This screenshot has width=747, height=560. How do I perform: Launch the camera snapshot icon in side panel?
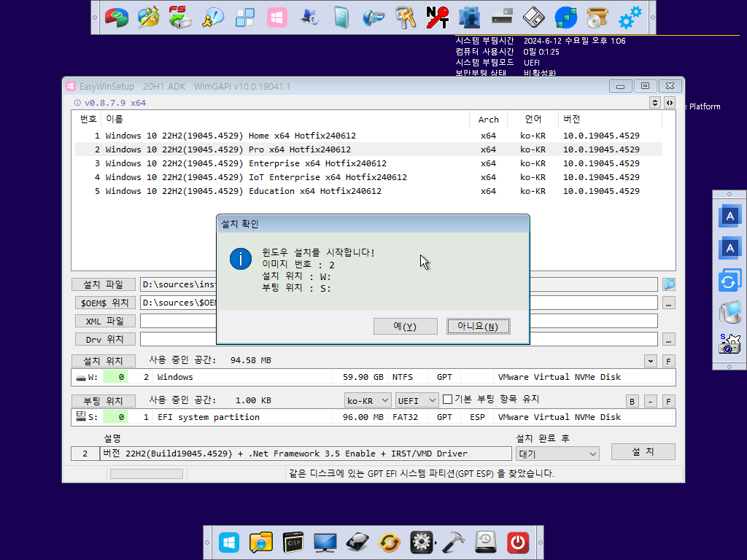(x=729, y=344)
